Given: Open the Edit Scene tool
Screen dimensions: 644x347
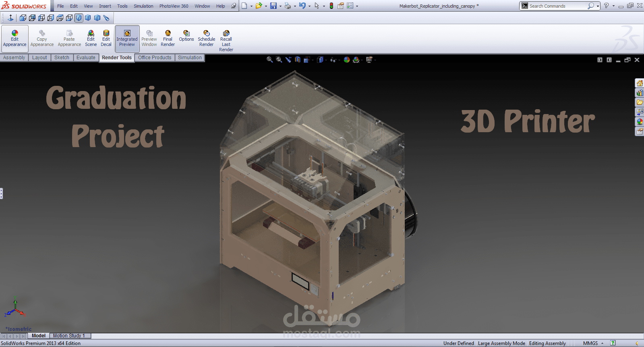Looking at the screenshot, I should coord(91,39).
